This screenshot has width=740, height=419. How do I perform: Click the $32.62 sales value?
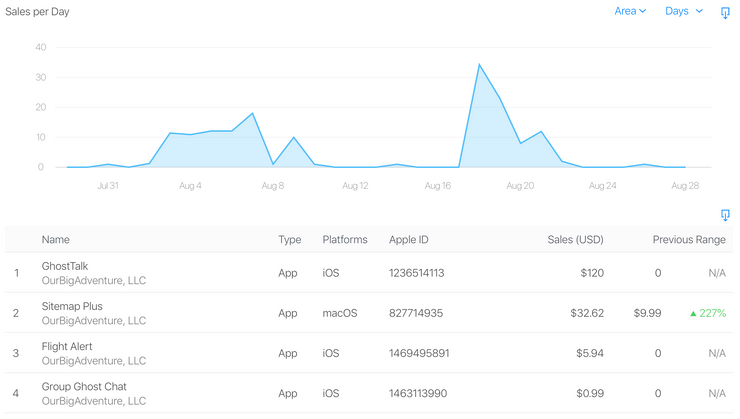(x=585, y=313)
